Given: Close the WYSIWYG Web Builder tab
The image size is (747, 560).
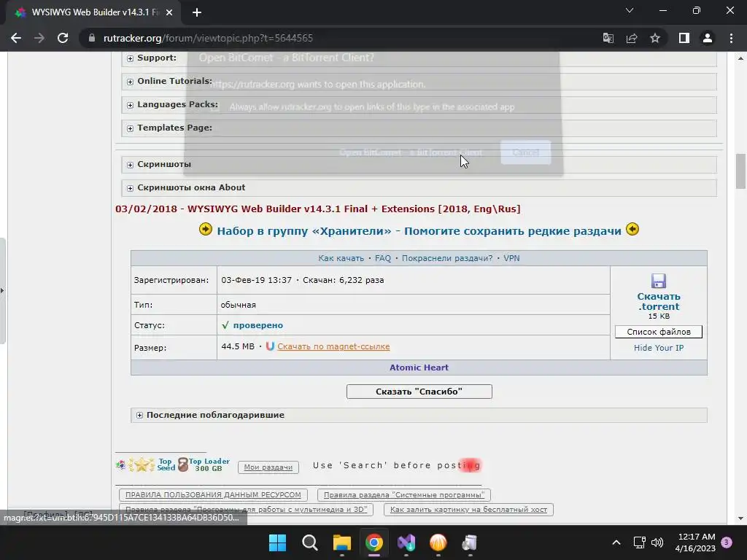Looking at the screenshot, I should (169, 12).
